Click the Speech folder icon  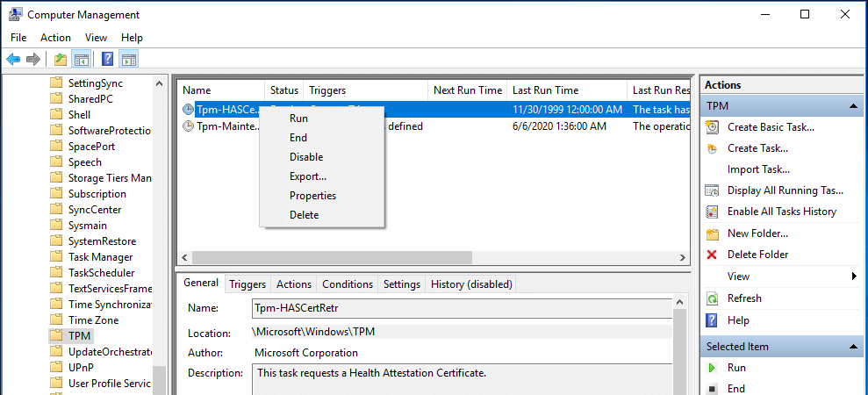(56, 162)
